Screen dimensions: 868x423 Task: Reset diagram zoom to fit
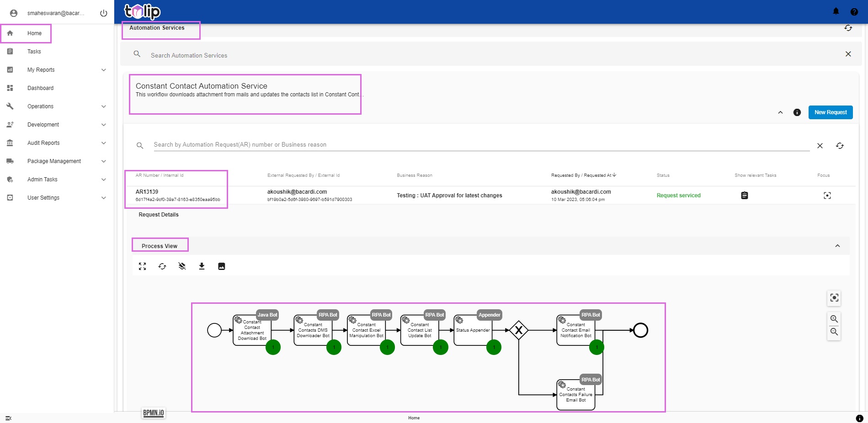pyautogui.click(x=834, y=298)
